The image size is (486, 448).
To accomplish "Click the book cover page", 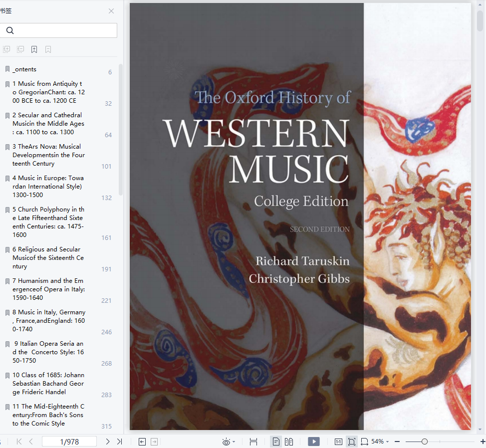I will point(300,216).
